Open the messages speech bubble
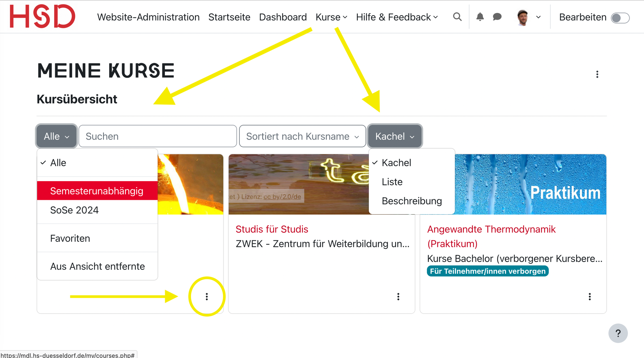 [497, 17]
